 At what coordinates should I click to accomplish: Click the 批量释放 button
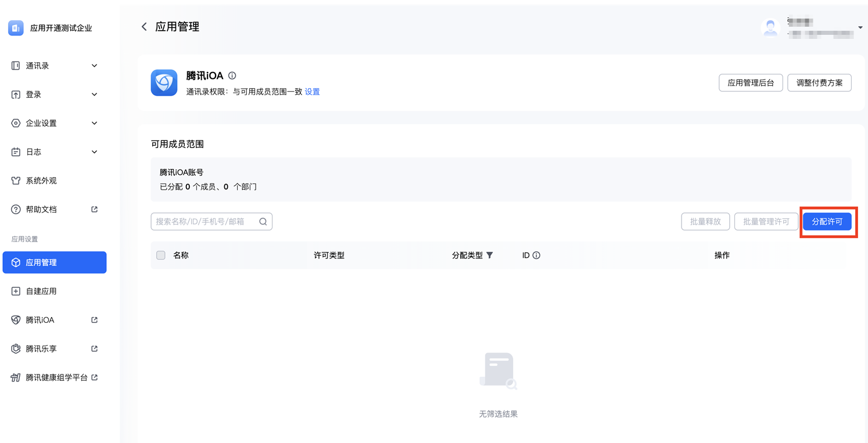point(705,222)
